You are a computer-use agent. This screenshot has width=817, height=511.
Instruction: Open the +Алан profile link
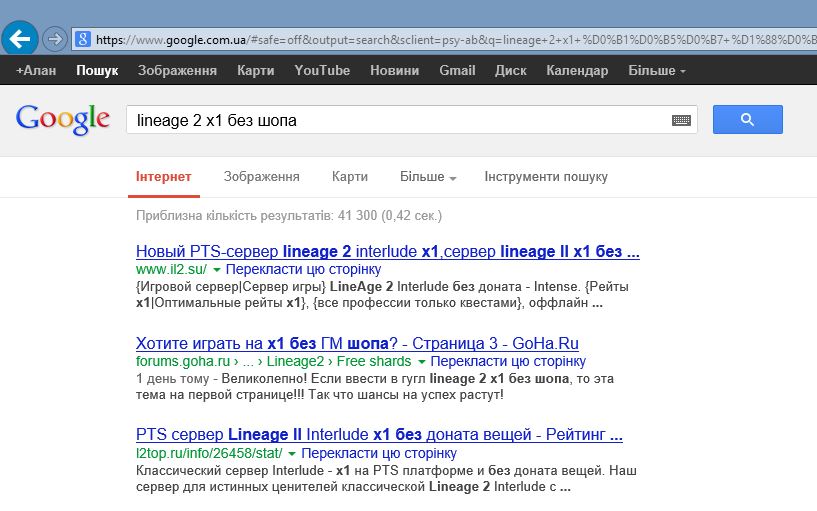(x=36, y=70)
